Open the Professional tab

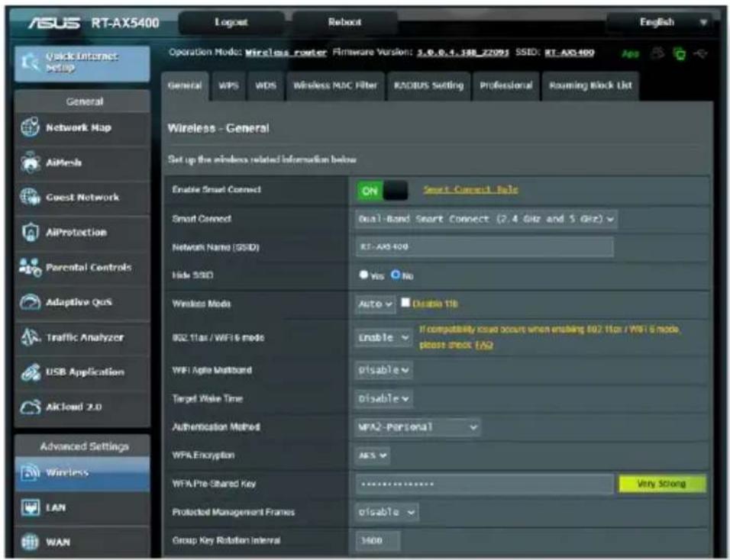coord(506,85)
